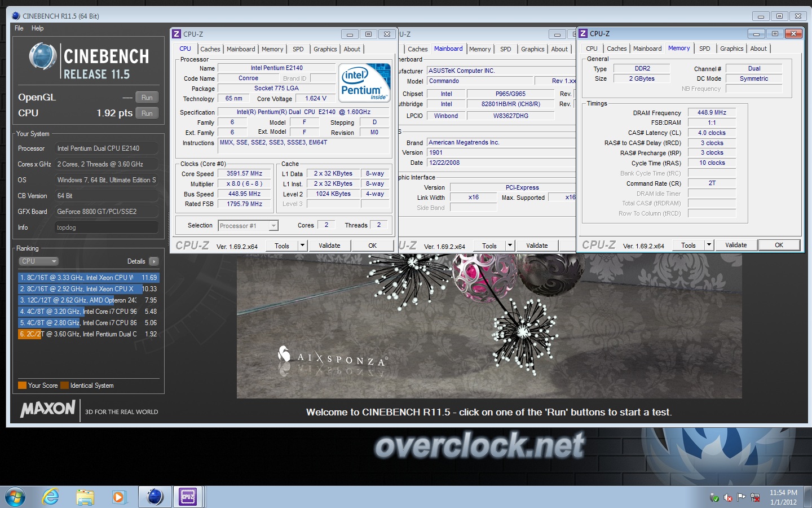Click OK in CPU-Z CPU-tab window
The width and height of the screenshot is (812, 508).
tap(372, 246)
